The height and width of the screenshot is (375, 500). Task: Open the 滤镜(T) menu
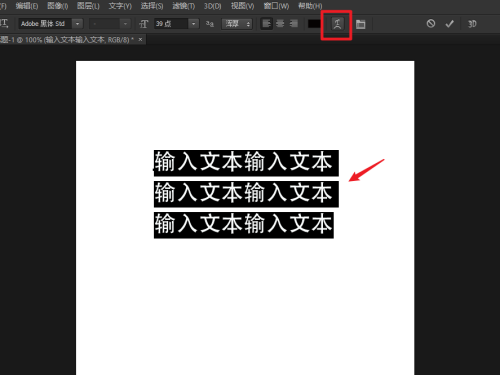(x=183, y=6)
